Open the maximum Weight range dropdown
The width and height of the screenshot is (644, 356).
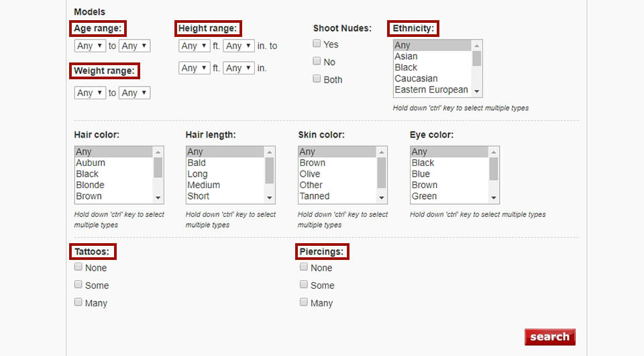[134, 93]
